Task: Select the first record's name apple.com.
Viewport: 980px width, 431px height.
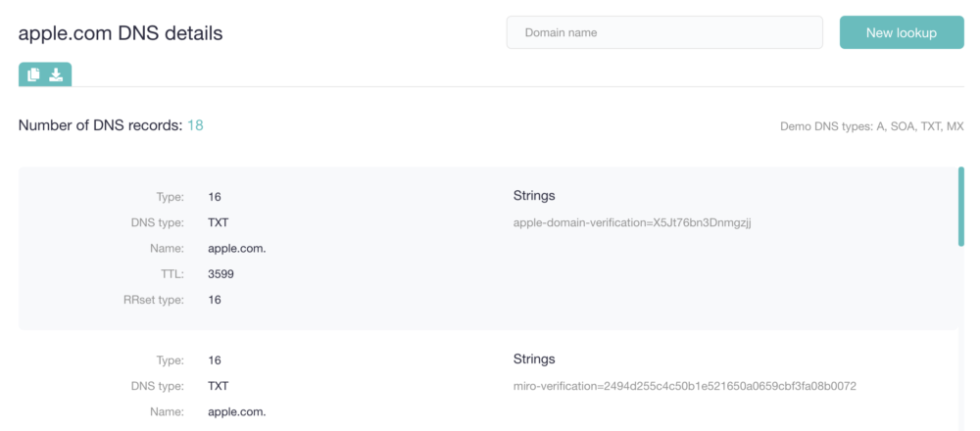Action: [x=237, y=249]
